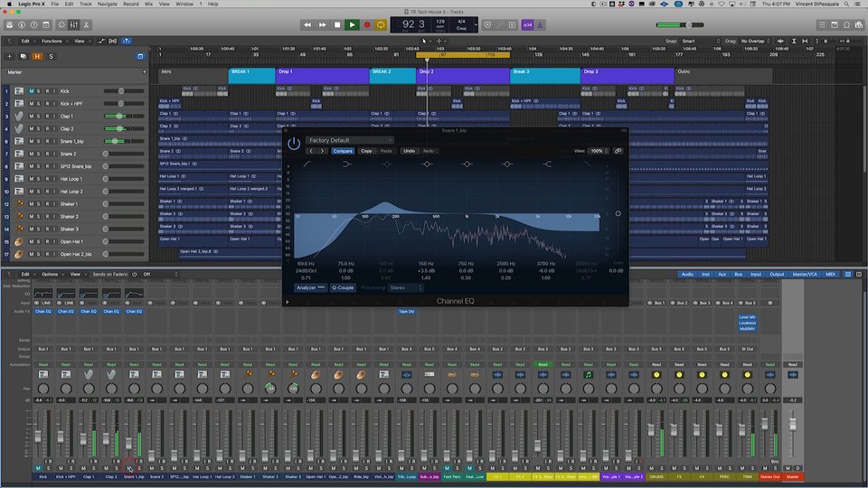Stop playback with square stop button
This screenshot has height=488, width=868.
pos(337,25)
